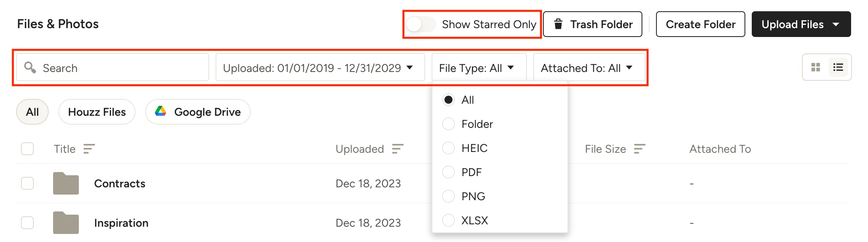This screenshot has height=242, width=868.
Task: Select the Contracts row checkbox
Action: (x=27, y=184)
